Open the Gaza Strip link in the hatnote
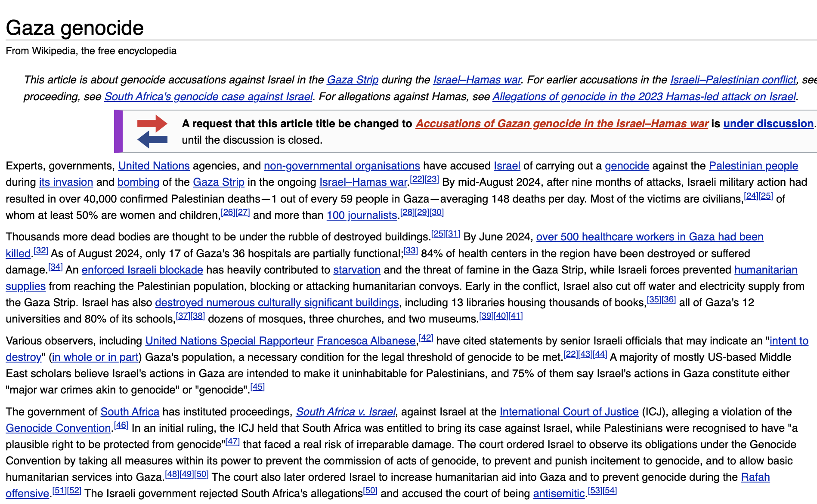 pyautogui.click(x=353, y=80)
